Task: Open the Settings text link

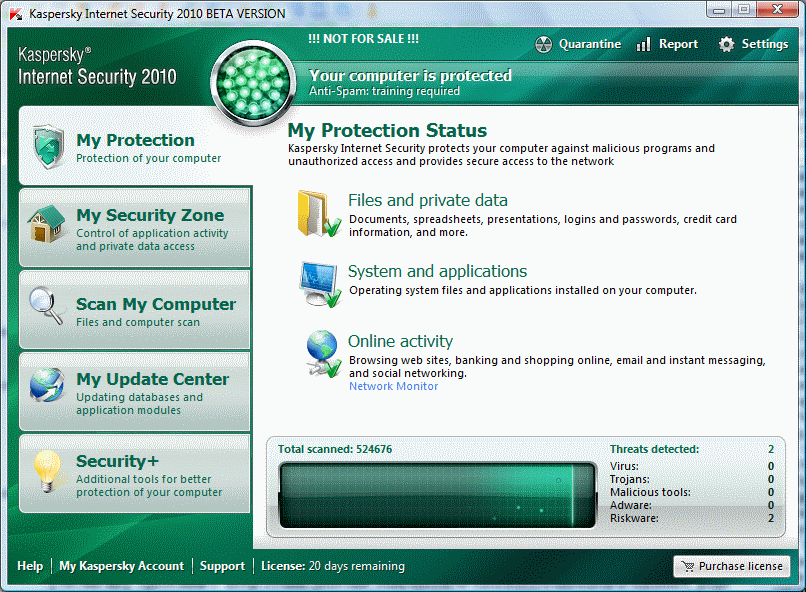Action: click(764, 44)
